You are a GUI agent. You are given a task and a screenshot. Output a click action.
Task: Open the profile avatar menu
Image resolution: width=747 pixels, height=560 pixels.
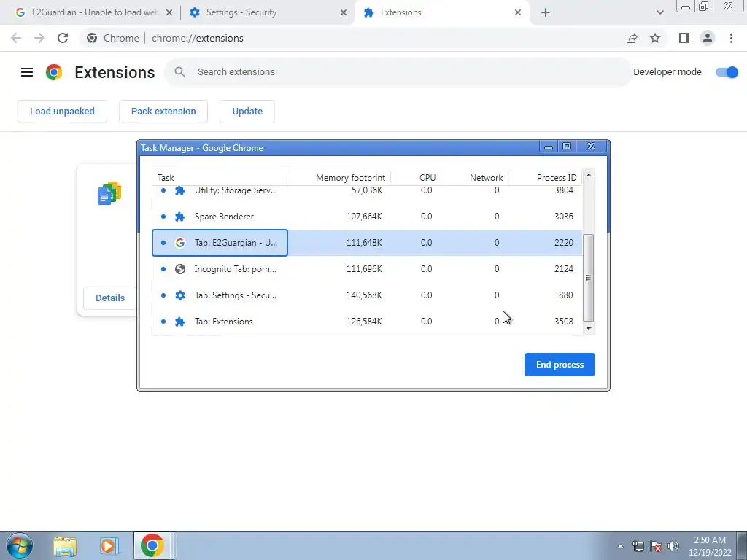(x=708, y=38)
